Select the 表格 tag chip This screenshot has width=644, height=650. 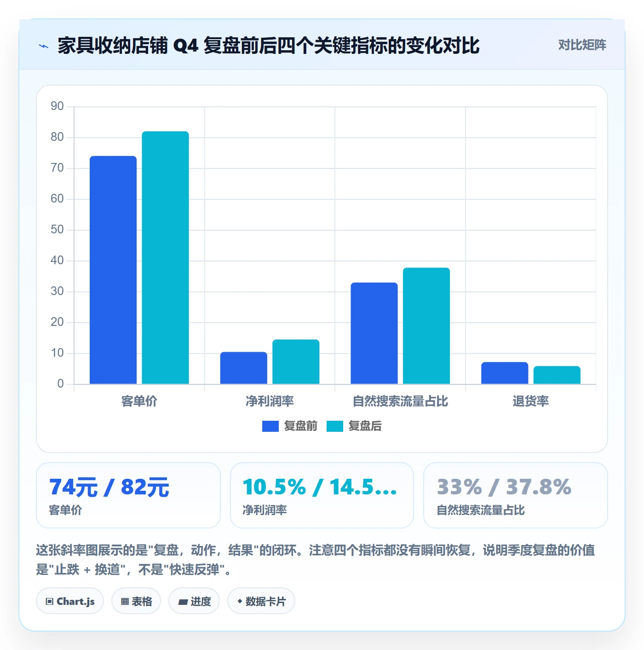click(x=136, y=601)
